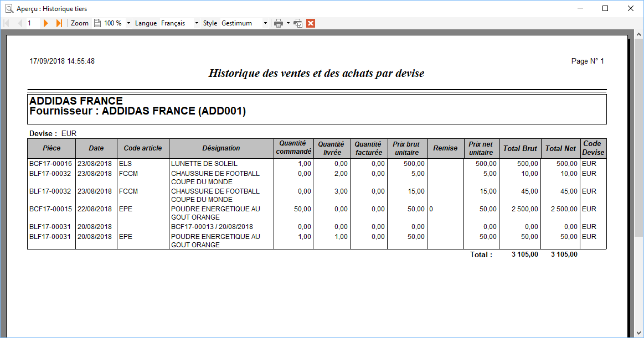Click the Total Net value 45,00
Screen dimensions: 644x338
[x=569, y=191]
